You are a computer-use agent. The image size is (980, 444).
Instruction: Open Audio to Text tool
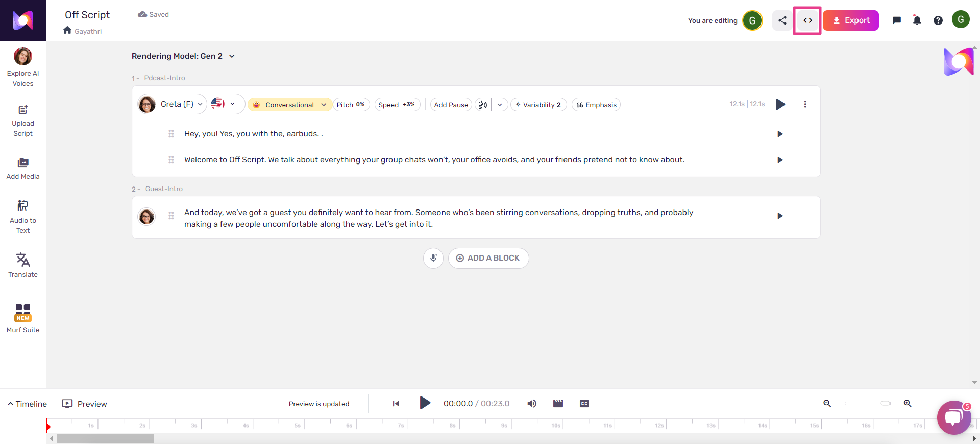coord(23,217)
